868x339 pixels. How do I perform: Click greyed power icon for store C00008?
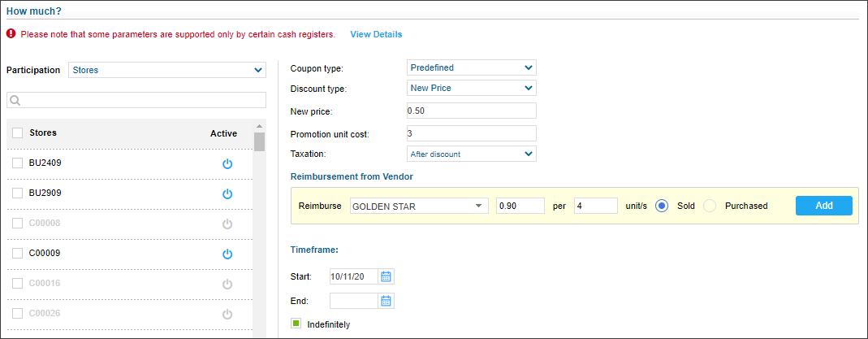(x=227, y=224)
